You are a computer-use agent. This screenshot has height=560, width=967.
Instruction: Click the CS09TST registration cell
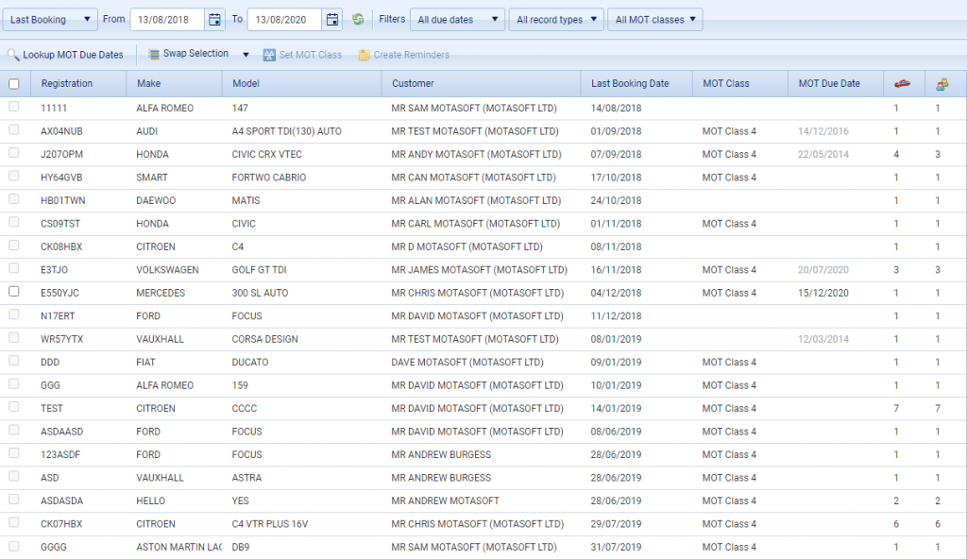(60, 223)
